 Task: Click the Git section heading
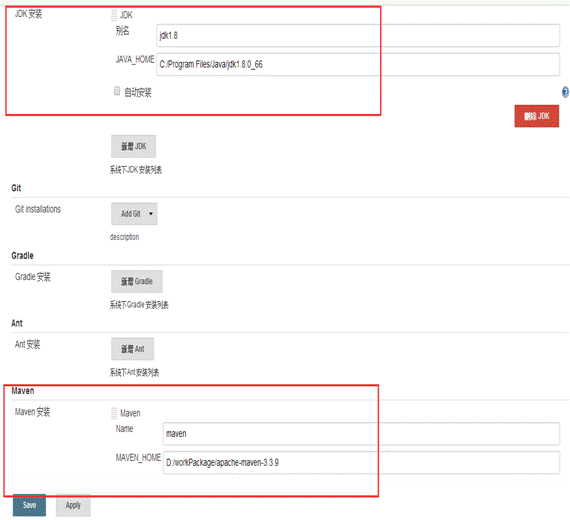coord(16,188)
